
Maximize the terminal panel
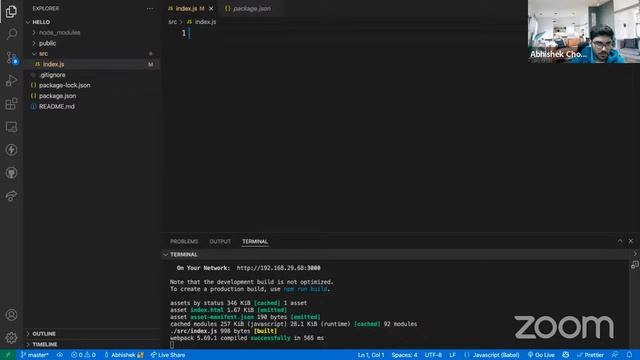click(620, 241)
